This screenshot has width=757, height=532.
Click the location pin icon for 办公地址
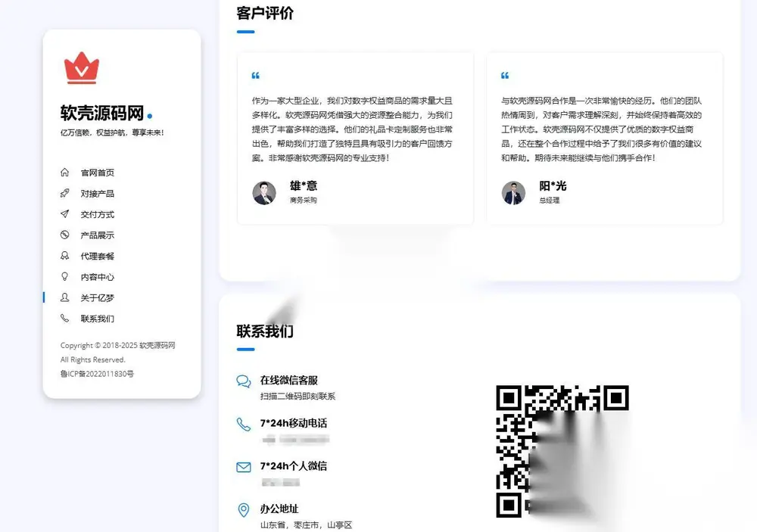click(244, 510)
